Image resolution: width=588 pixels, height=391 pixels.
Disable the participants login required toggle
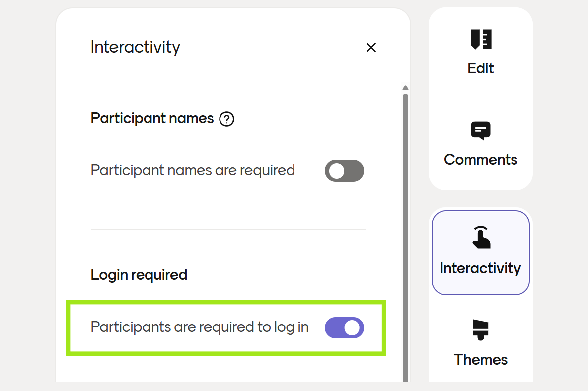coord(344,328)
